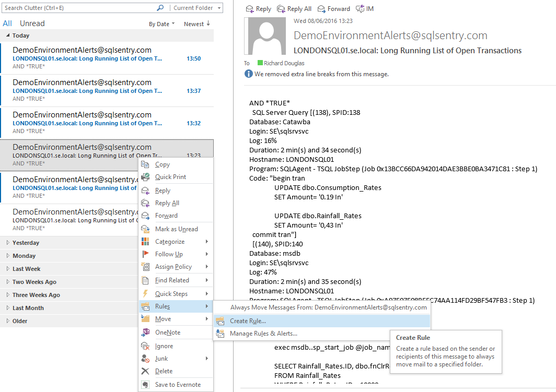Click the Save to Evernote elephant icon
Viewport: 556px width, 392px height.
(145, 385)
